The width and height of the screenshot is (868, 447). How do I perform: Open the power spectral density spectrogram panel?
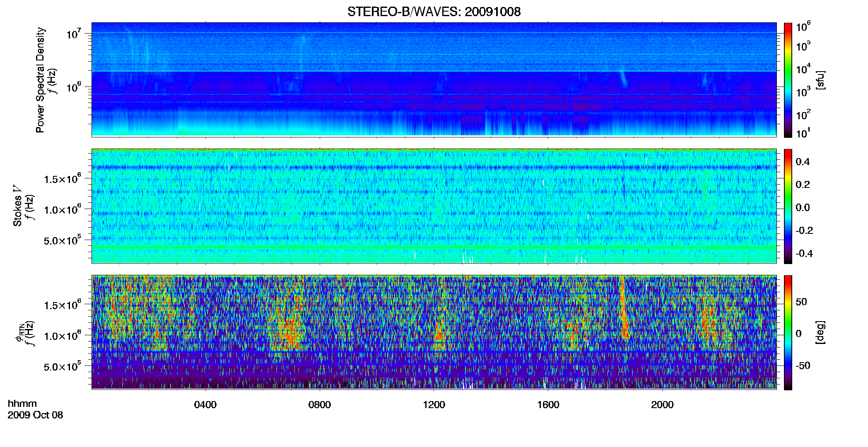click(x=434, y=79)
